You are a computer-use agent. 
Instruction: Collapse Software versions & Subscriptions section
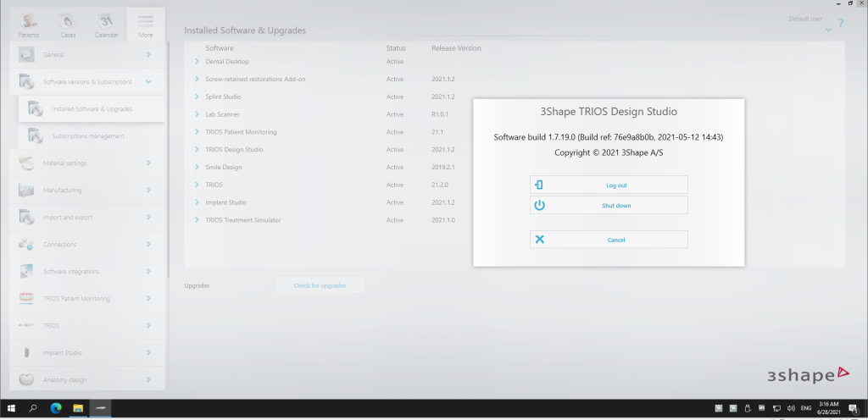click(148, 82)
